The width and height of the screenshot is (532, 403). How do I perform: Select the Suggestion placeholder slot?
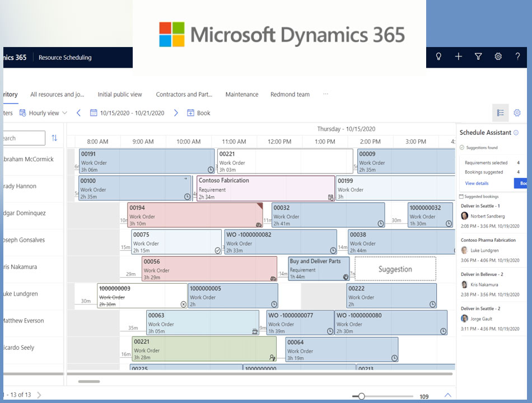[395, 269]
